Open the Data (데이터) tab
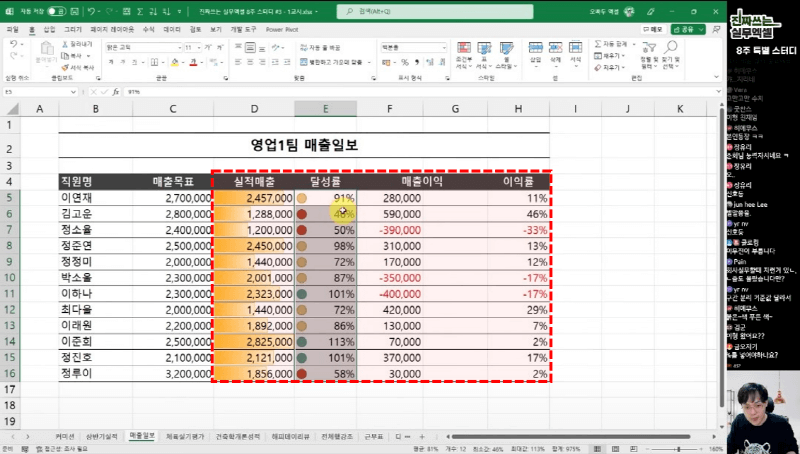Screen dimensions: 800x454 tap(172, 30)
